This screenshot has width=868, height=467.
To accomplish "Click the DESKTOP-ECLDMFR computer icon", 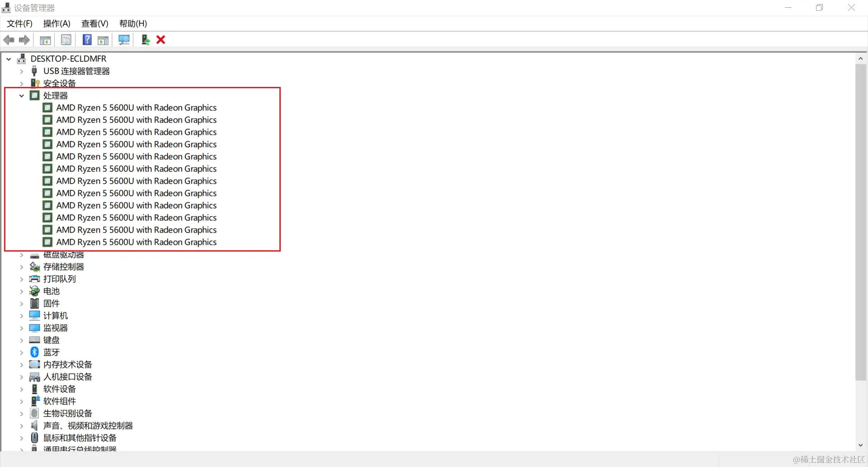I will (x=21, y=59).
